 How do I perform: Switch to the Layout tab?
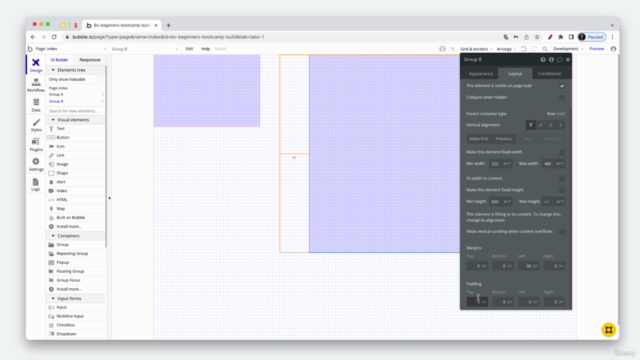(515, 74)
